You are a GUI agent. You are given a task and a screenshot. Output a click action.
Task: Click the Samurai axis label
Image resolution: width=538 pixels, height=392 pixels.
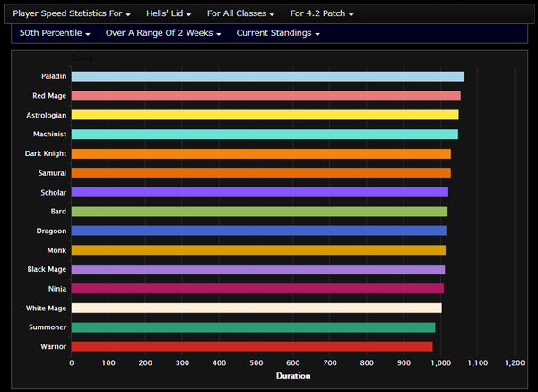[x=52, y=173]
